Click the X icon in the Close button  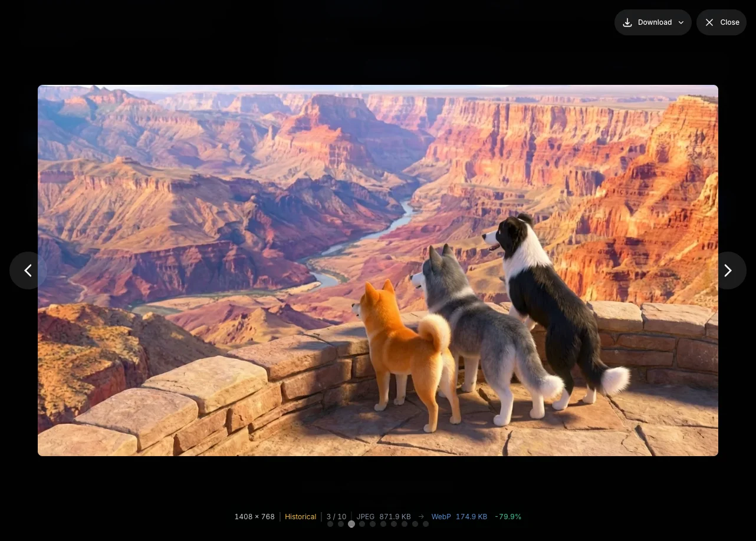tap(709, 22)
